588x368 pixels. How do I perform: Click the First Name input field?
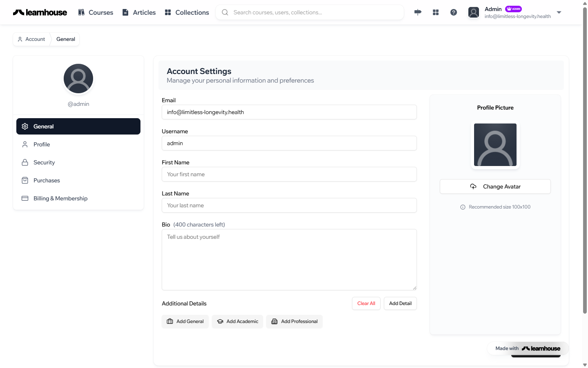point(289,174)
